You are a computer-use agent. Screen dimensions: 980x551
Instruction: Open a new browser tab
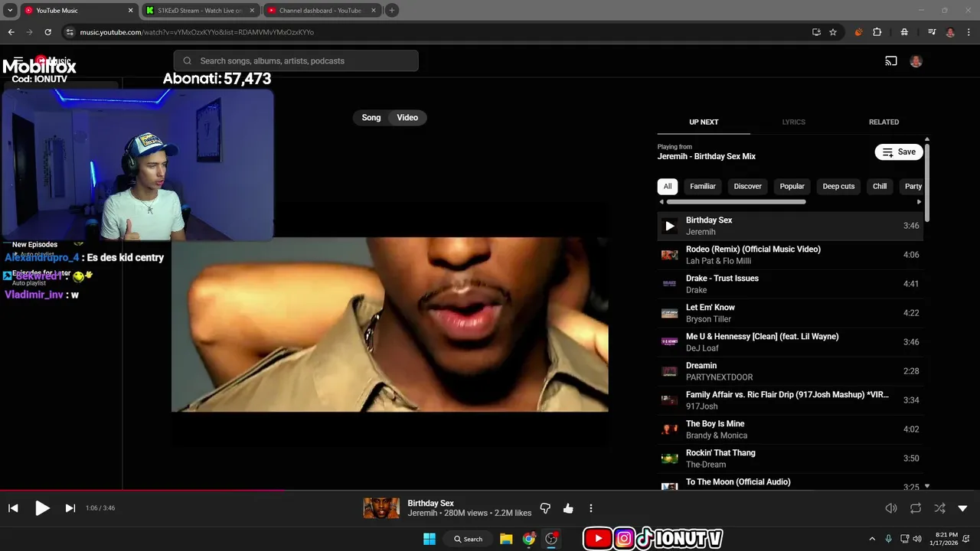point(392,11)
